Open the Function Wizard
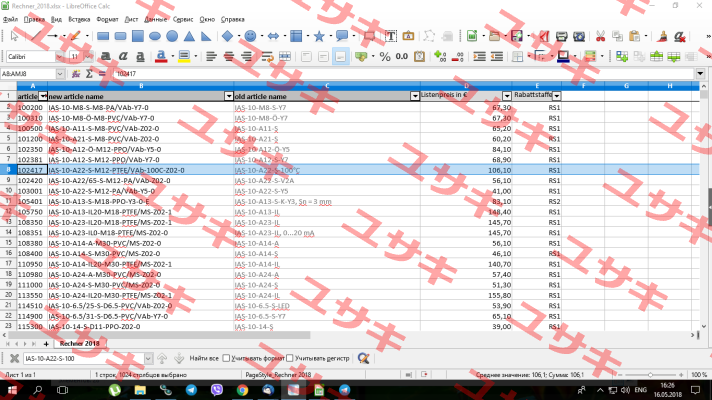Screen dimensions: 712x400 click(x=76, y=74)
